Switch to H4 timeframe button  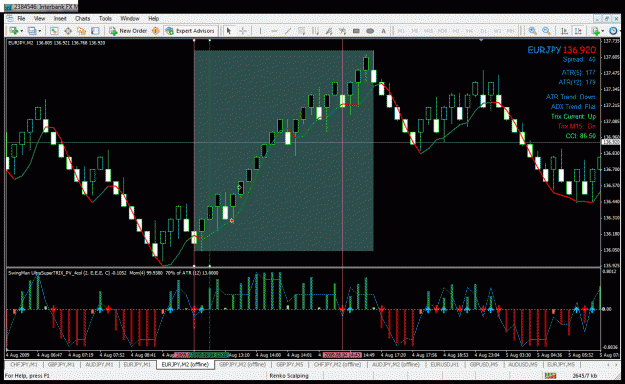(x=469, y=31)
